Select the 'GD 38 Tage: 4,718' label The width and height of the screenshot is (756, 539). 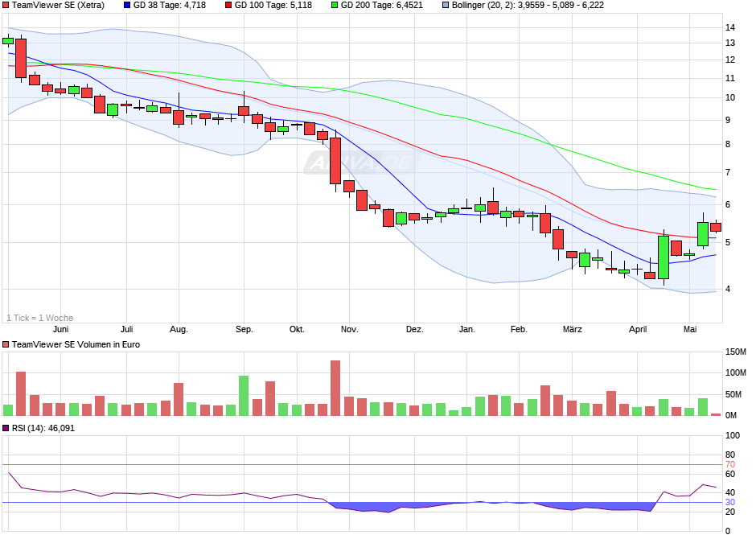point(170,6)
